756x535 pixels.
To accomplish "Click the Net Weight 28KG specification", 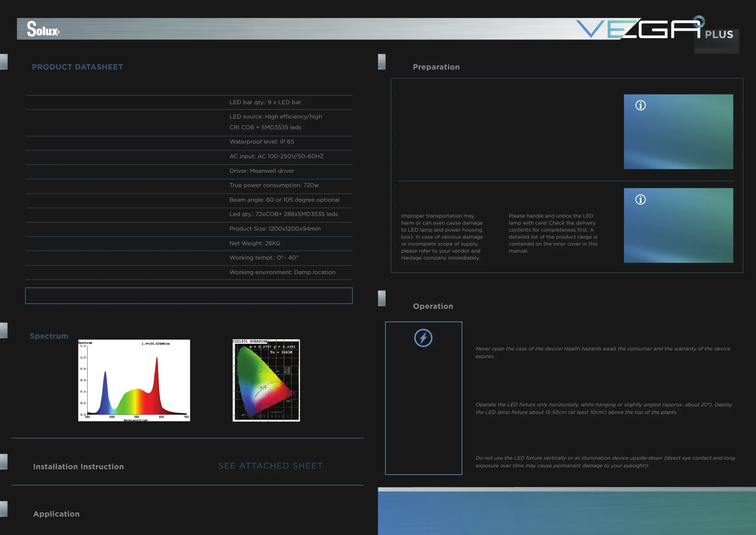I will coord(255,243).
